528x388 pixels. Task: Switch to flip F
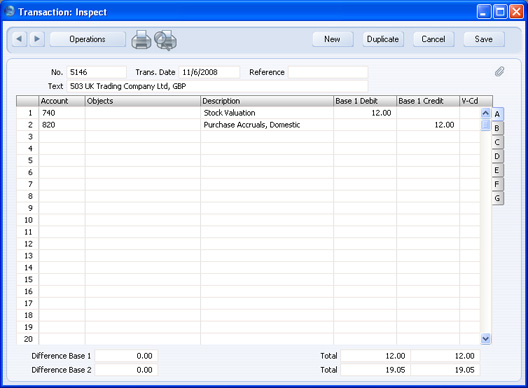click(497, 184)
